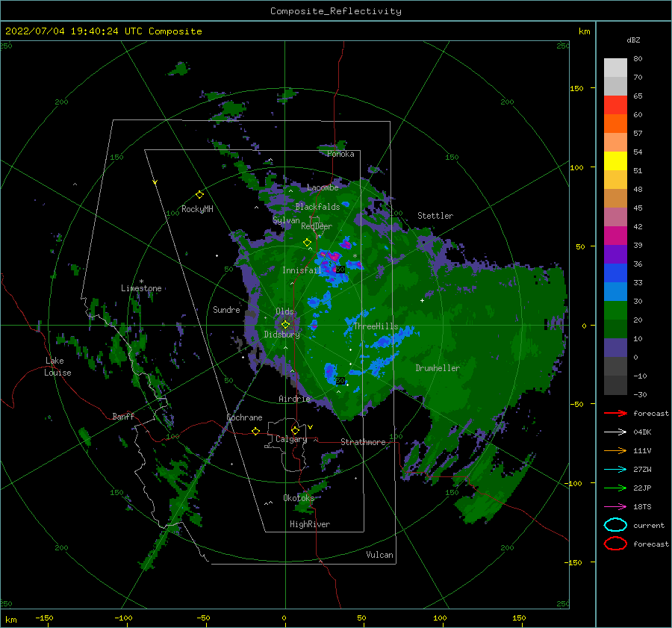Image resolution: width=672 pixels, height=628 pixels.
Task: Click the Strathmore label
Action: 363,442
